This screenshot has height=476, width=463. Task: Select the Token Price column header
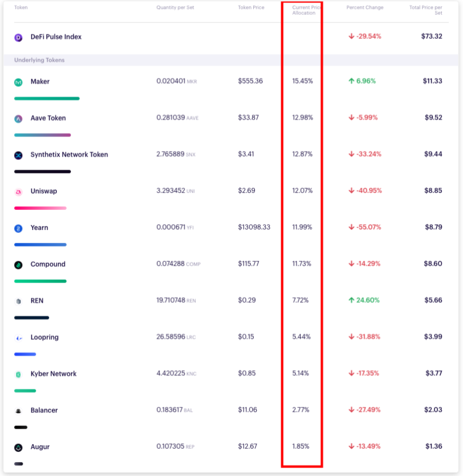click(x=251, y=8)
